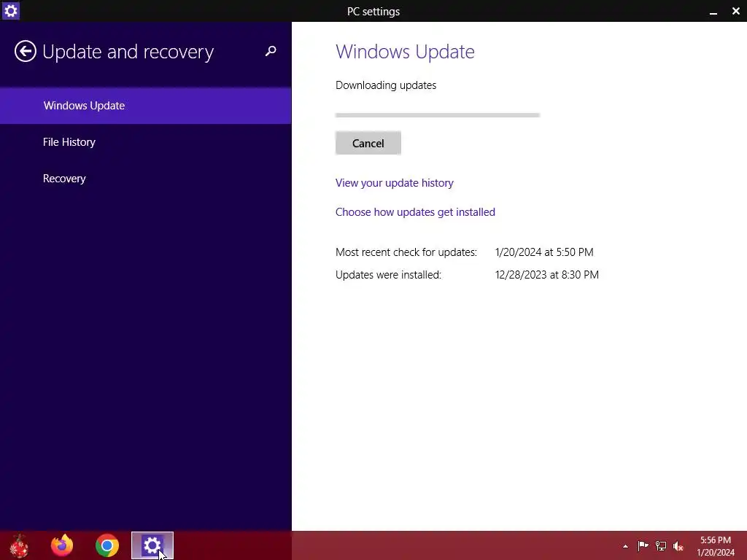Click the PC settings gear on taskbar

tap(152, 545)
